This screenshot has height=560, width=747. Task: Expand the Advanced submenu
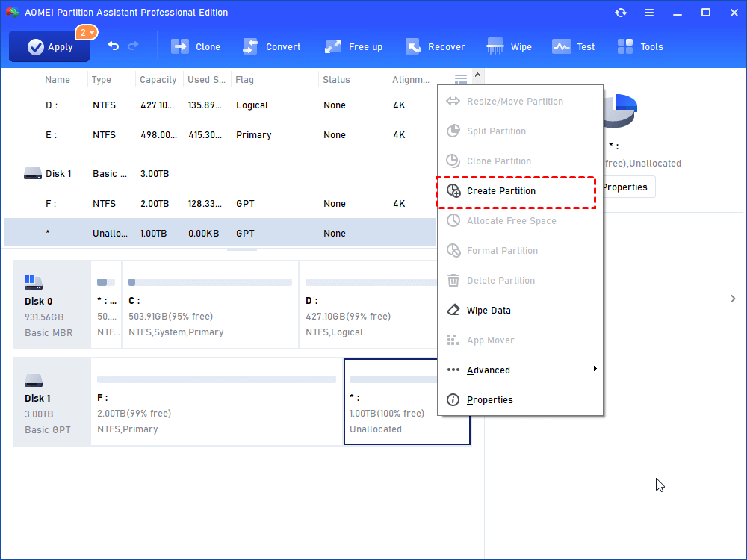coord(520,370)
